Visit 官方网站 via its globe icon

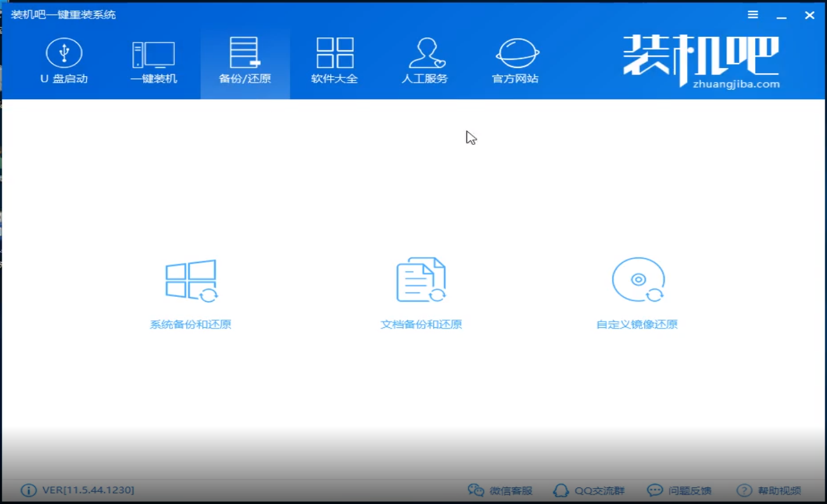(515, 54)
